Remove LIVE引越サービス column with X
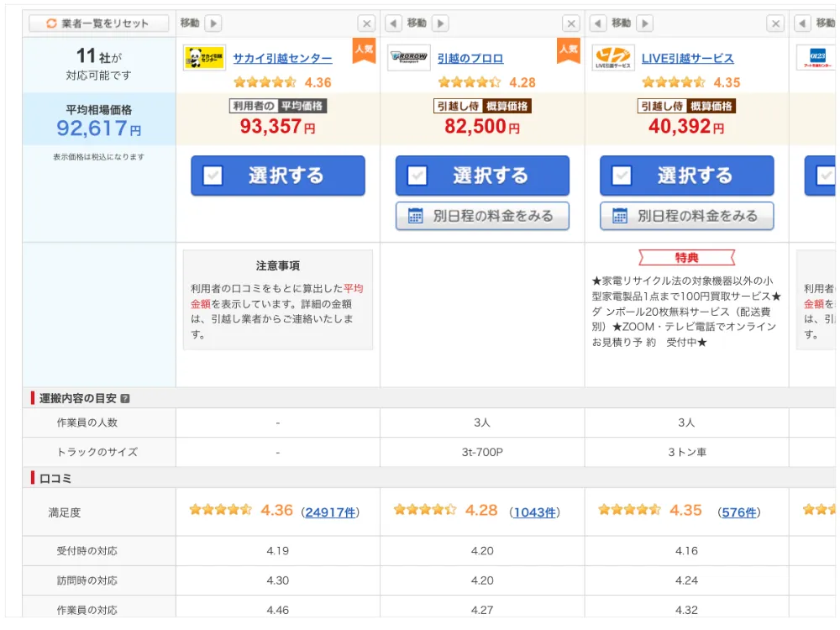This screenshot has width=840, height=630. point(775,24)
